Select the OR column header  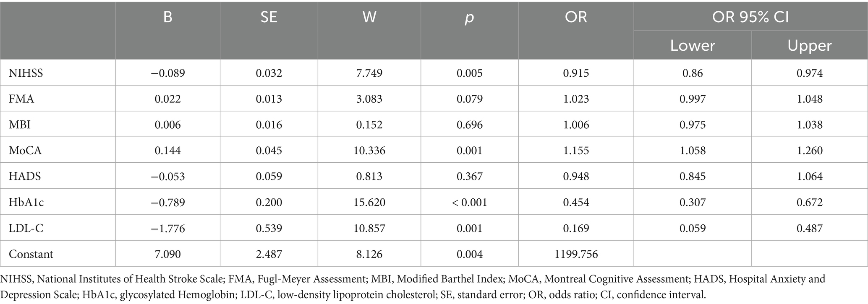pyautogui.click(x=576, y=17)
